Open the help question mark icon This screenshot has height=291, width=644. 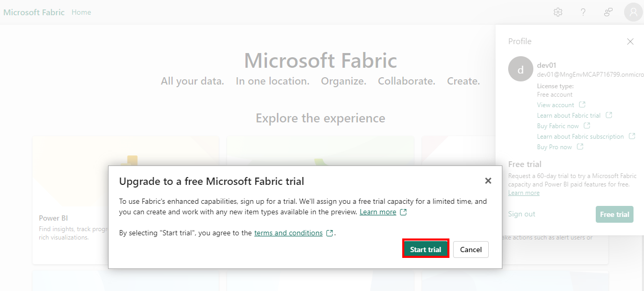[583, 12]
